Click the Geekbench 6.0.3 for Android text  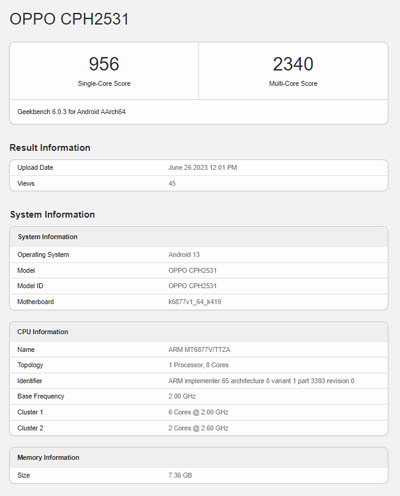point(71,112)
